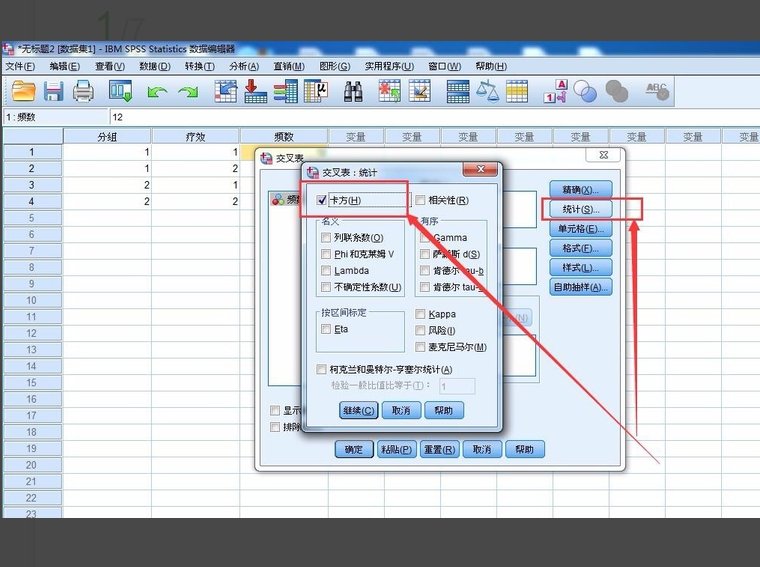The width and height of the screenshot is (760, 567).
Task: Click the 确定 button in crosstabs dialog
Action: click(x=354, y=449)
